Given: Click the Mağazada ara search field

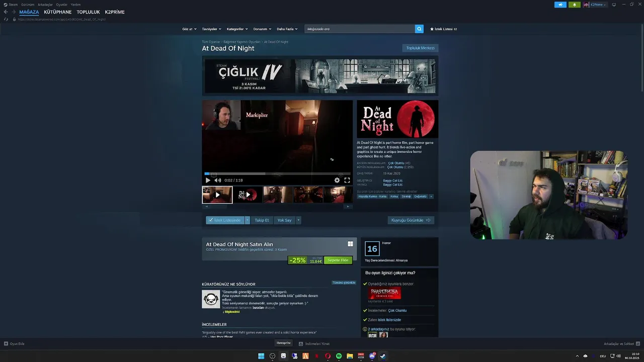Looking at the screenshot, I should [x=360, y=29].
